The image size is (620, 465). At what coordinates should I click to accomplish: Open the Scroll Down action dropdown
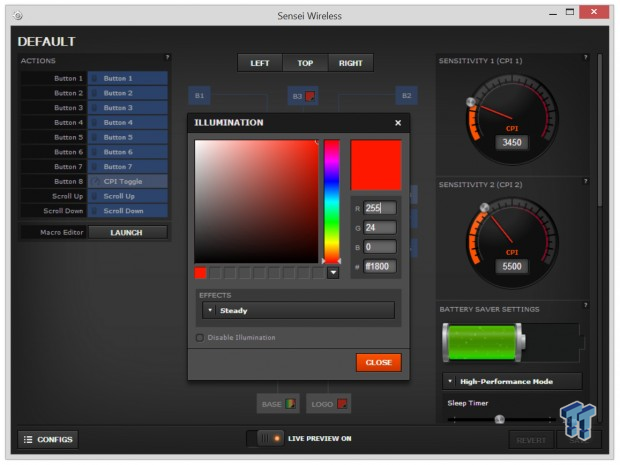point(128,211)
